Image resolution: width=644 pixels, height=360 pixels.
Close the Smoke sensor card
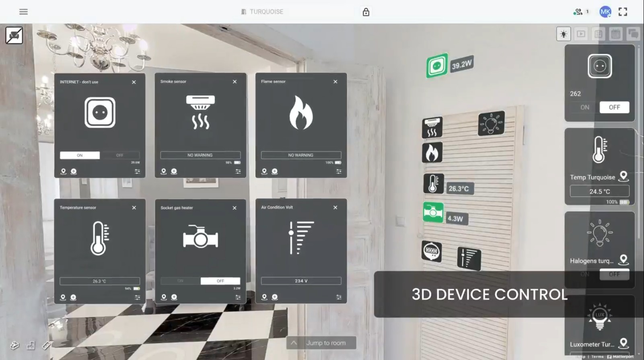coord(235,82)
